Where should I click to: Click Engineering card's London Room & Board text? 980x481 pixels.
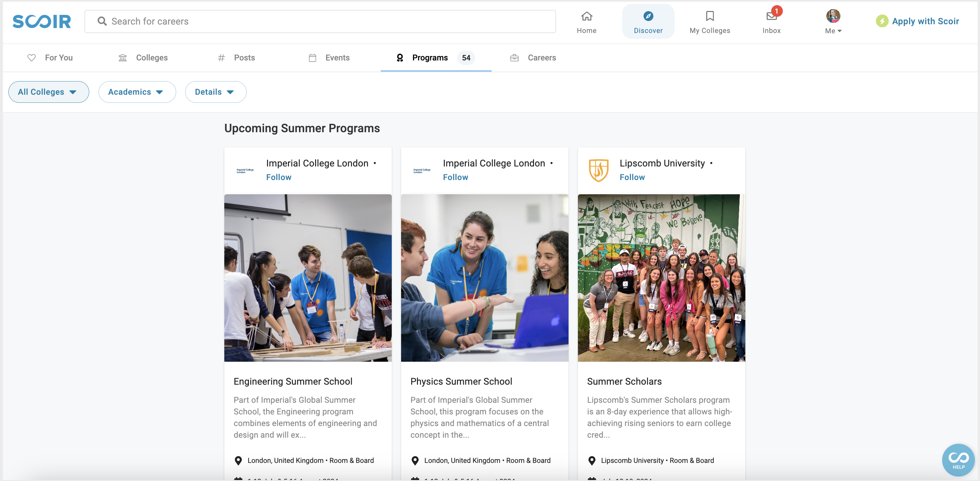coord(310,460)
